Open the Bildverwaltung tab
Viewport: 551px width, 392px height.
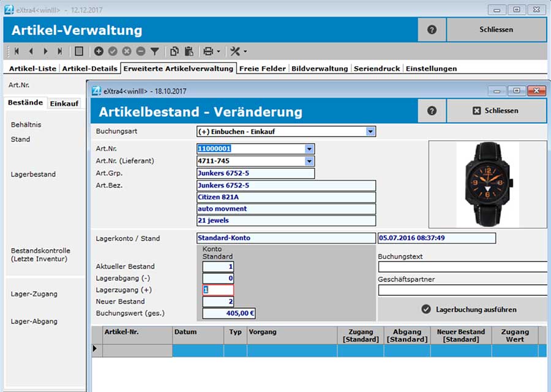[319, 69]
